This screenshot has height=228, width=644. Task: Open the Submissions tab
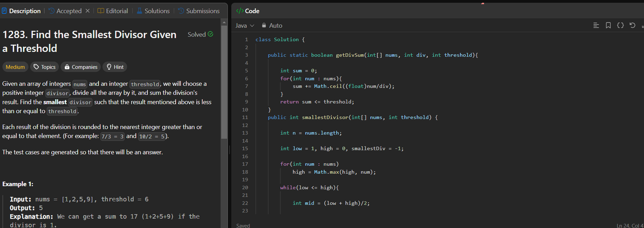pyautogui.click(x=198, y=11)
